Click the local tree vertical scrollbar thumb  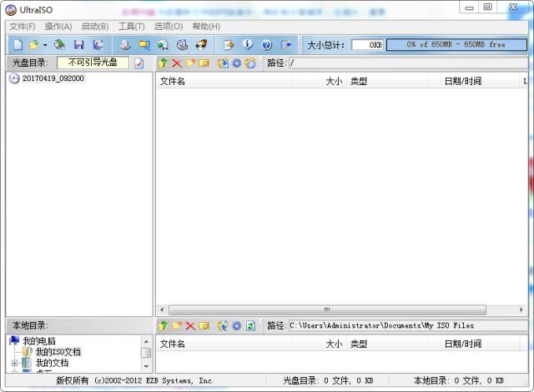point(146,353)
